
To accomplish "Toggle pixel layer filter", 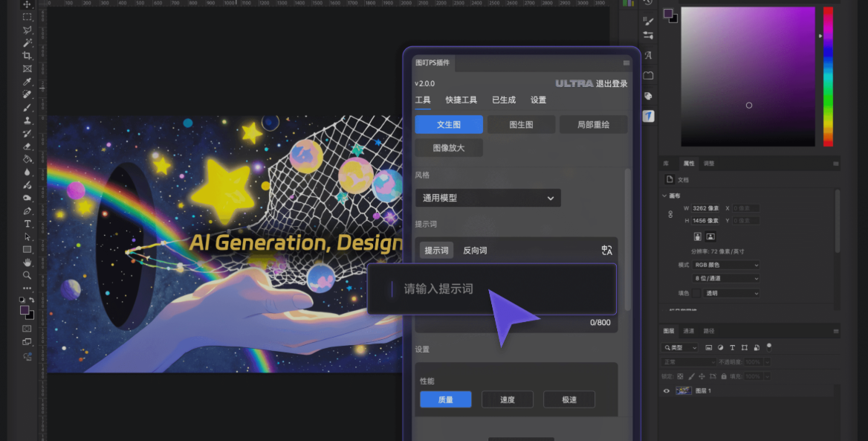I will tap(708, 347).
